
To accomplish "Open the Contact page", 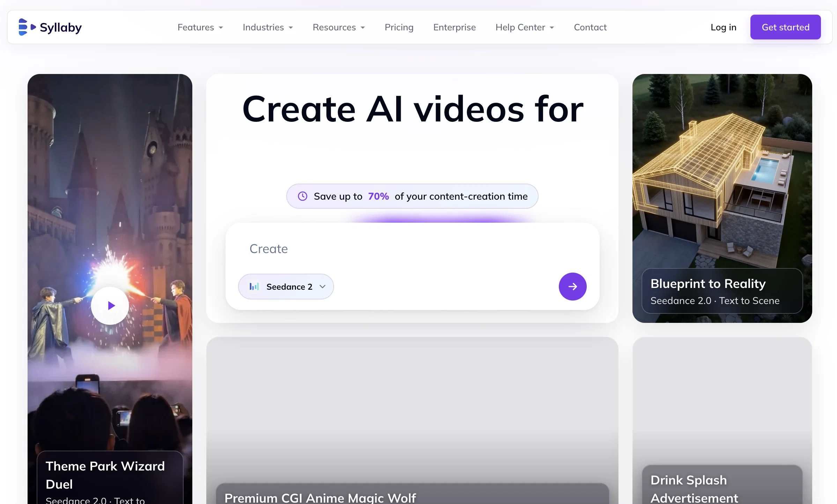I will coord(590,27).
